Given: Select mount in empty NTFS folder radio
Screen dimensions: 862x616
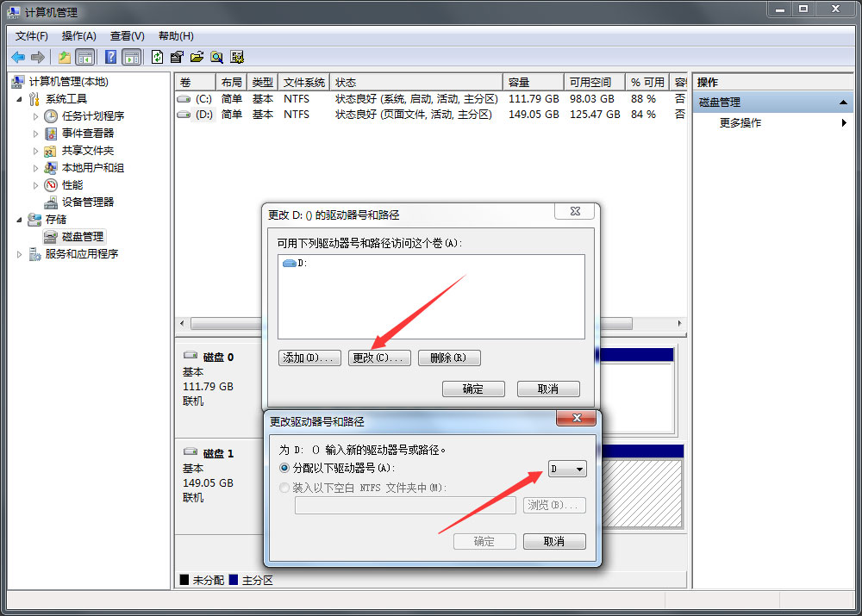Looking at the screenshot, I should (x=284, y=488).
